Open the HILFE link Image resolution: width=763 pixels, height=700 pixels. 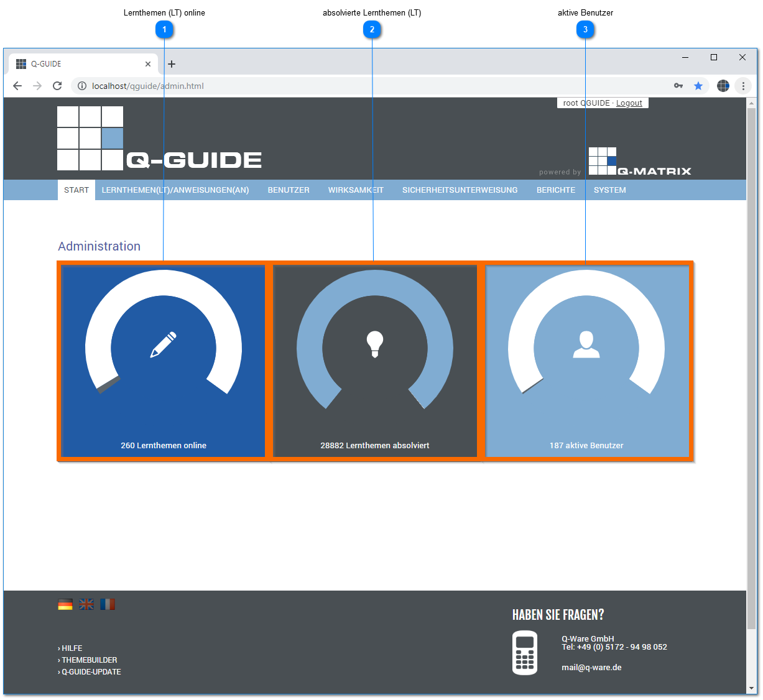coord(70,648)
